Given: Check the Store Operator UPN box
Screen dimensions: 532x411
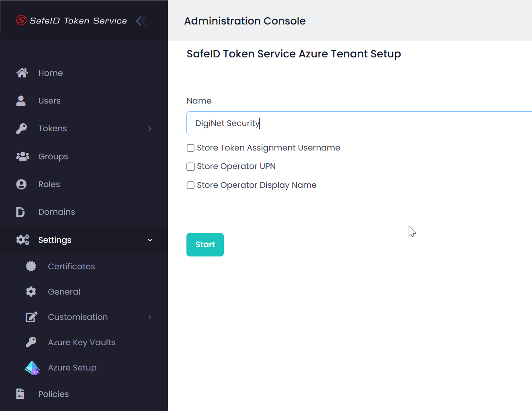Looking at the screenshot, I should click(x=190, y=167).
